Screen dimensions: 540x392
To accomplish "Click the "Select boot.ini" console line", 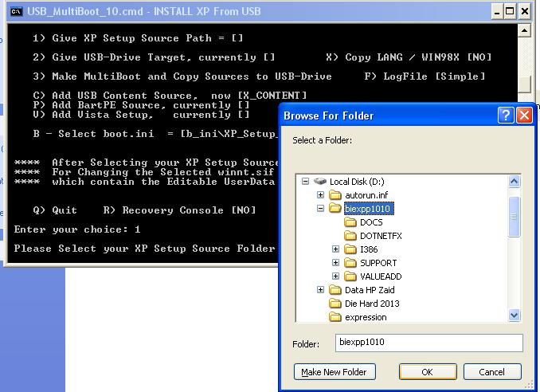I will click(x=155, y=134).
